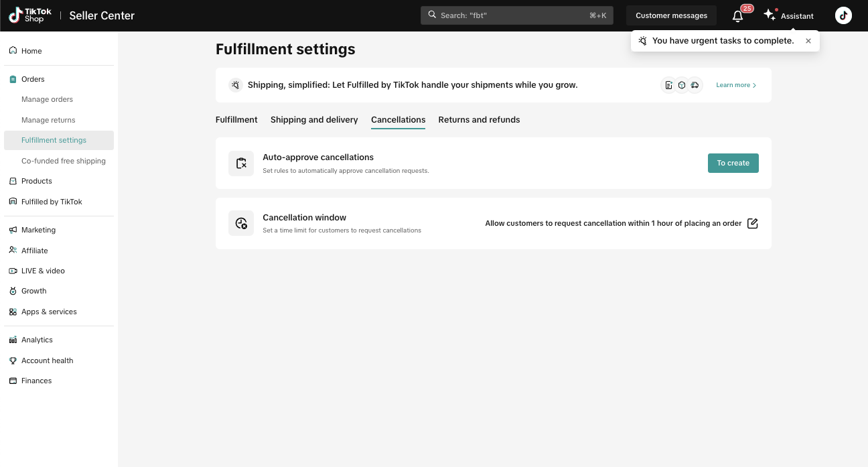Click the edit icon for cancellation window
Screen dimensions: 868x467
752,223
